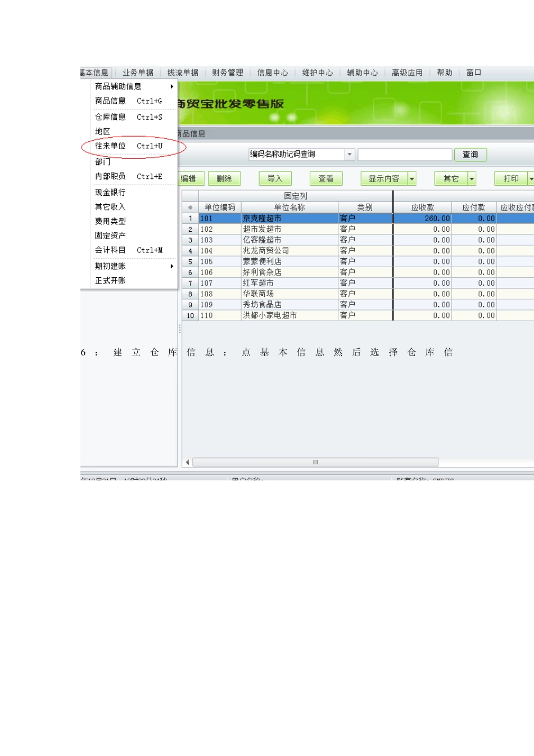Click the 查看 button
This screenshot has height=756, width=534.
326,178
